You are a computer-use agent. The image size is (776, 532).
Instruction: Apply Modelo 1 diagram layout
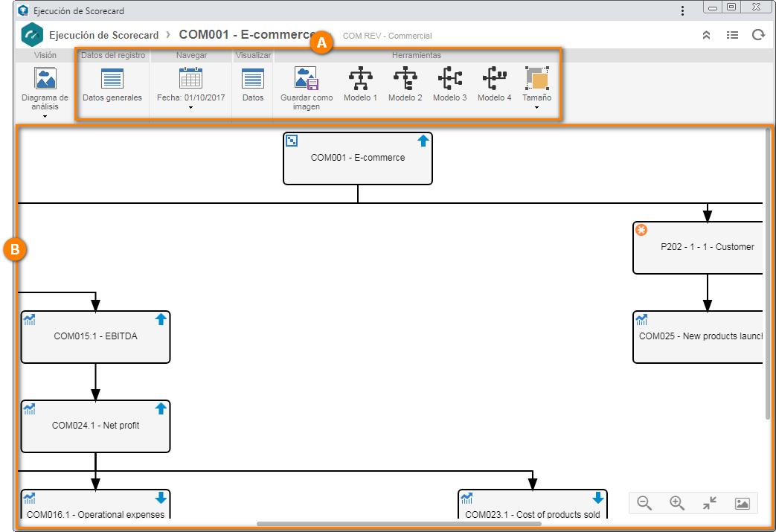361,85
